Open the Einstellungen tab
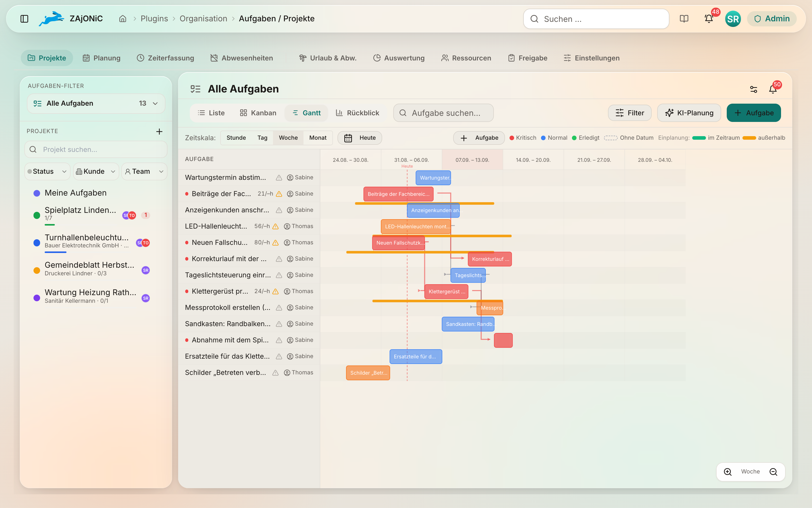The height and width of the screenshot is (508, 812). click(x=591, y=58)
